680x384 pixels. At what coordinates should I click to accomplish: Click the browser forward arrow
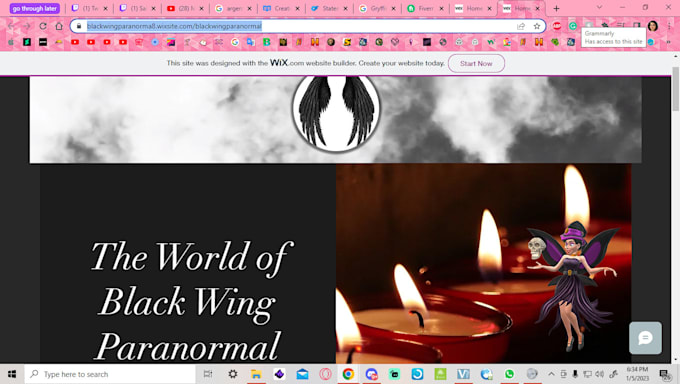(27, 26)
